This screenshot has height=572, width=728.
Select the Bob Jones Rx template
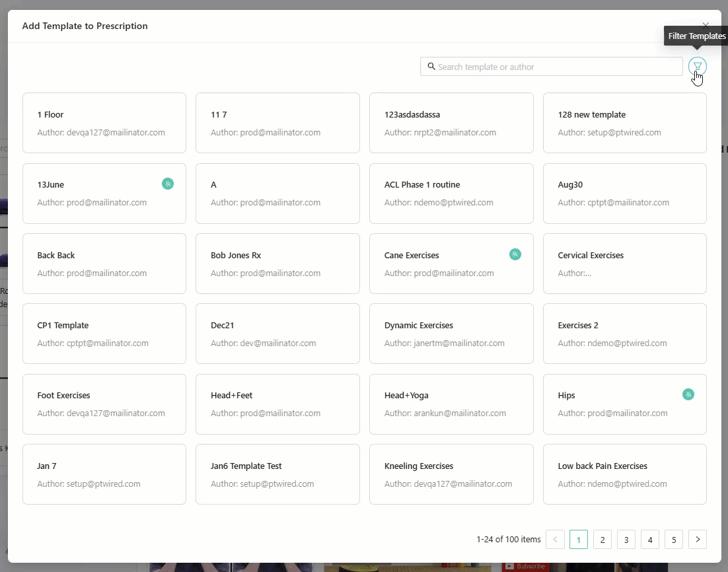[x=277, y=263]
